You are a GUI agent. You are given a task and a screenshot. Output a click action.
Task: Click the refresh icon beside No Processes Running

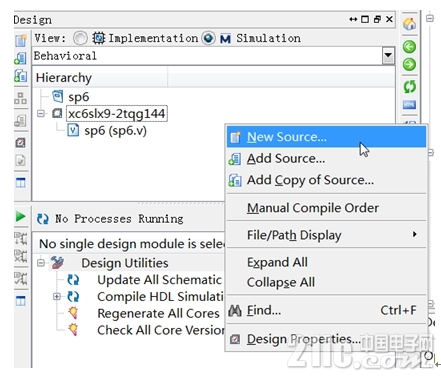42,219
